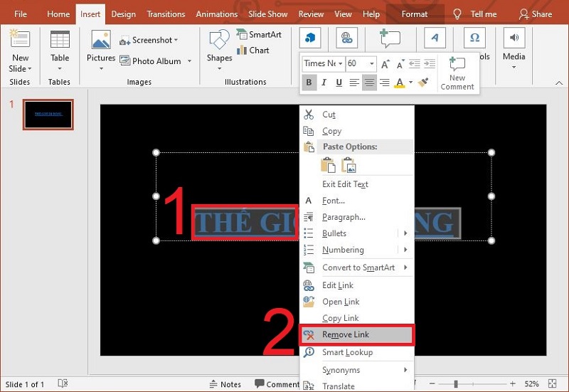
Task: Click the Links globe icon in ribbon
Action: pos(346,38)
